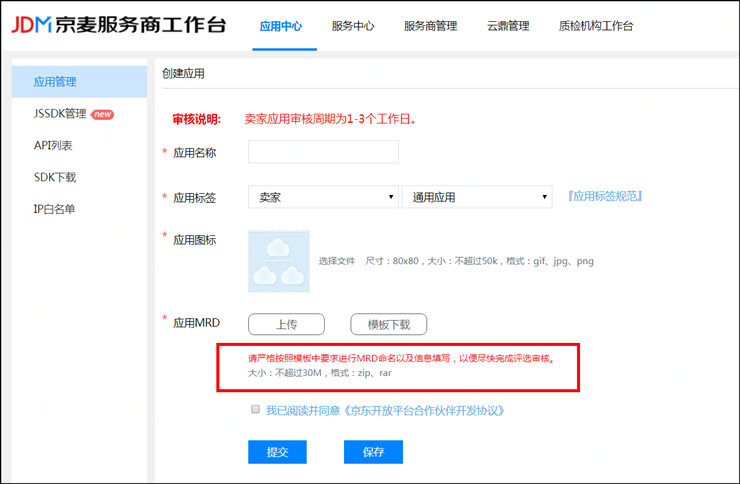Image resolution: width=740 pixels, height=484 pixels.
Task: Click the 应用MRD field label
Action: click(x=196, y=323)
